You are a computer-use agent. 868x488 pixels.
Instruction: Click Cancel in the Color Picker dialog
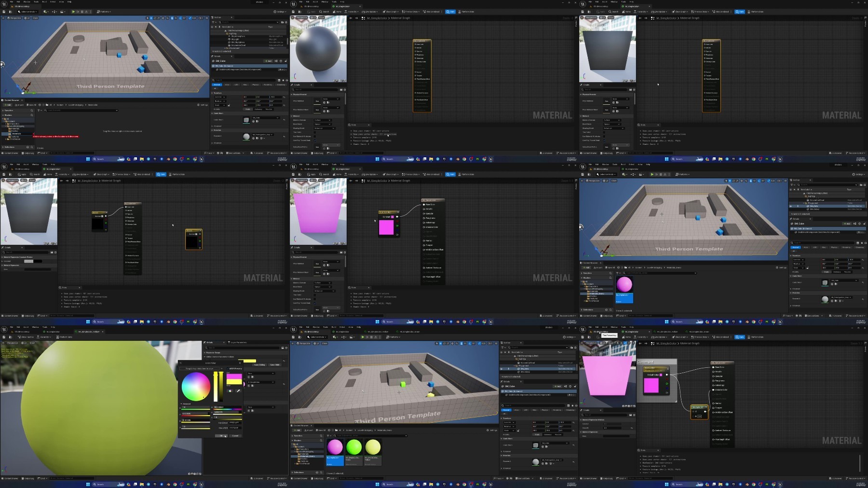click(235, 436)
